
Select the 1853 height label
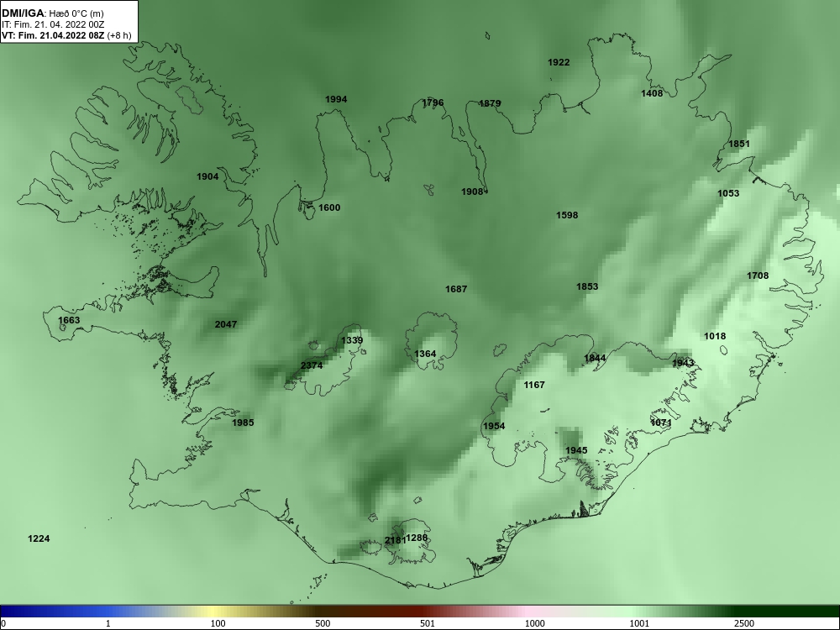[x=587, y=286]
